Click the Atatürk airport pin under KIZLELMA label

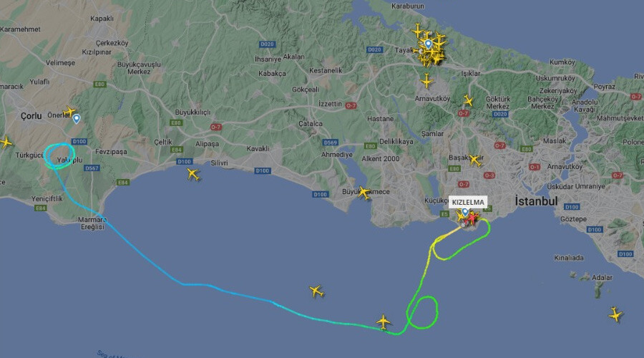click(x=465, y=212)
